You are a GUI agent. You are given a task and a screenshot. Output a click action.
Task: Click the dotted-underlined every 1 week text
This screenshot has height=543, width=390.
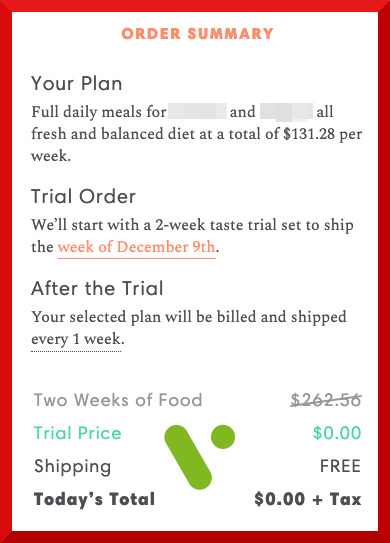[78, 339]
